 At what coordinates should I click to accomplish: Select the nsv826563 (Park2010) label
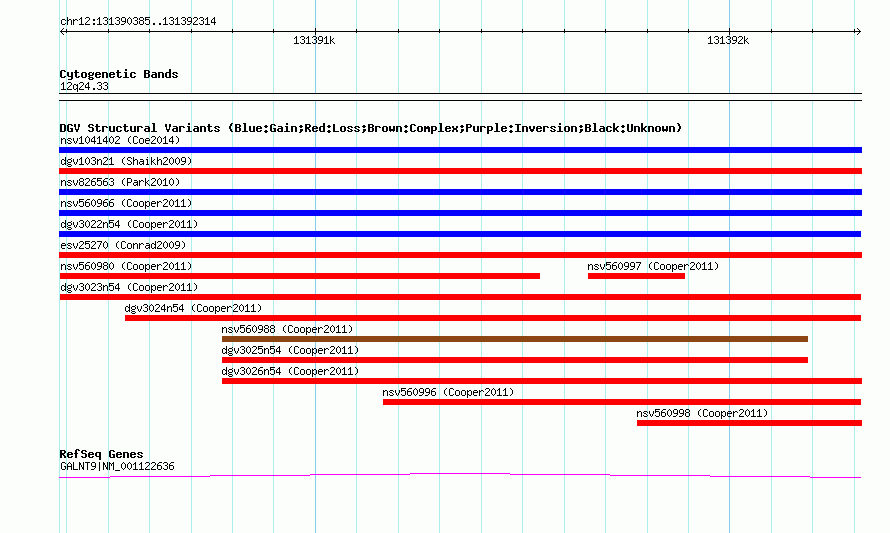(120, 182)
